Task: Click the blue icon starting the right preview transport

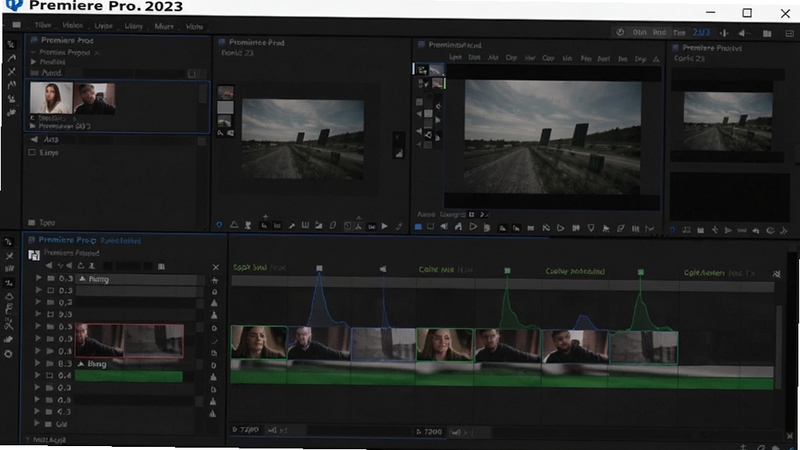Action: [672, 230]
